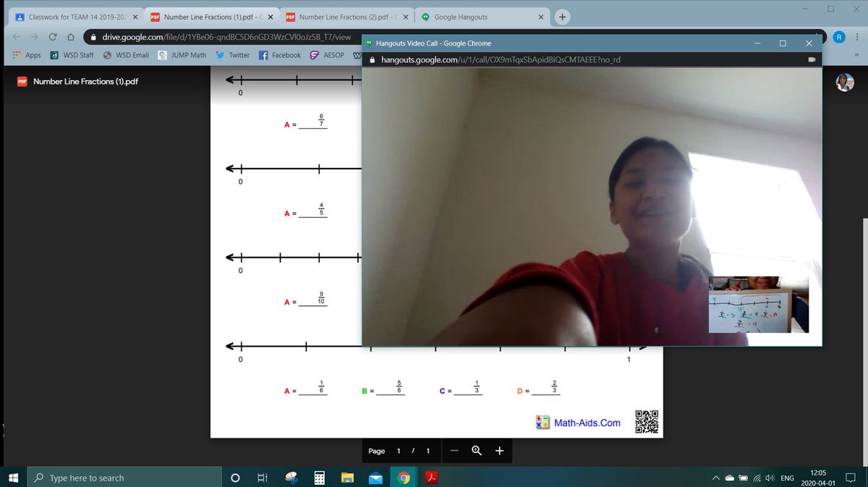Open the Calculator from the taskbar
The width and height of the screenshot is (868, 487).
(x=318, y=478)
